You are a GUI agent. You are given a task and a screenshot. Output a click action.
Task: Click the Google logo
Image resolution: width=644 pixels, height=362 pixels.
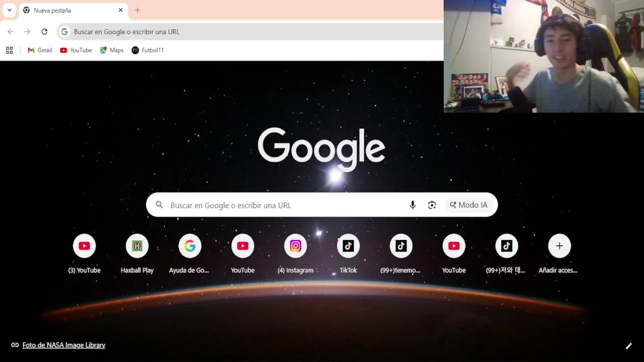[321, 149]
